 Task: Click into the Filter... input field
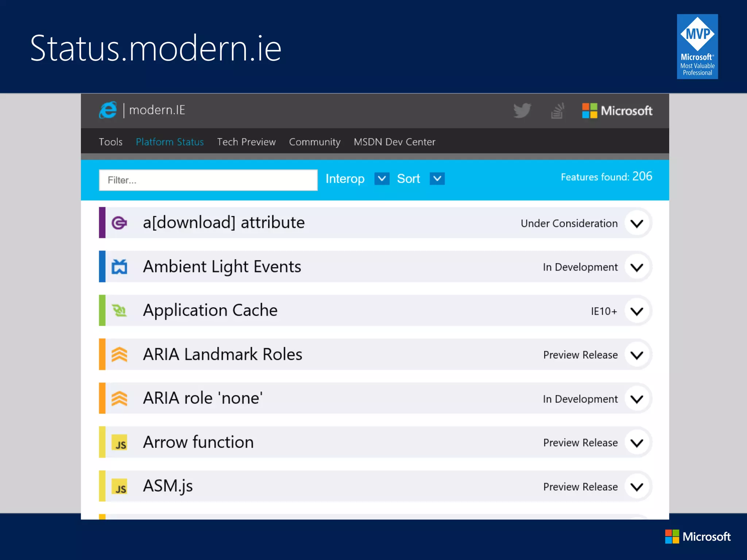208,180
